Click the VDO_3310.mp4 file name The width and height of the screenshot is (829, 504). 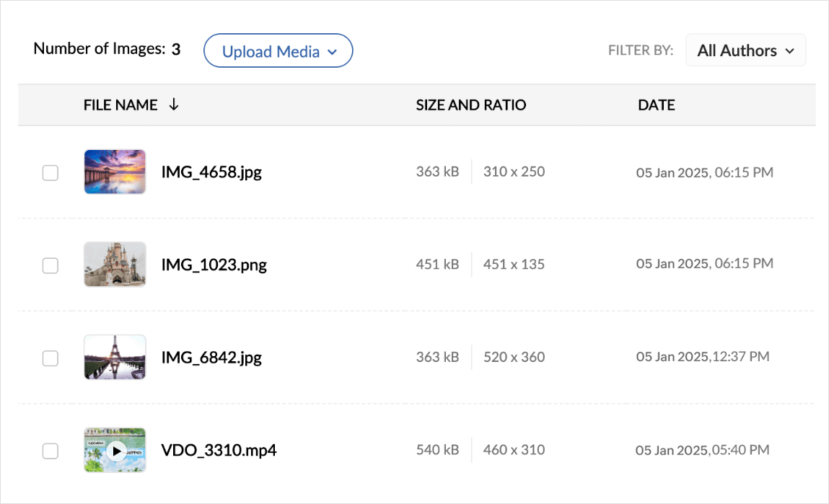click(219, 451)
